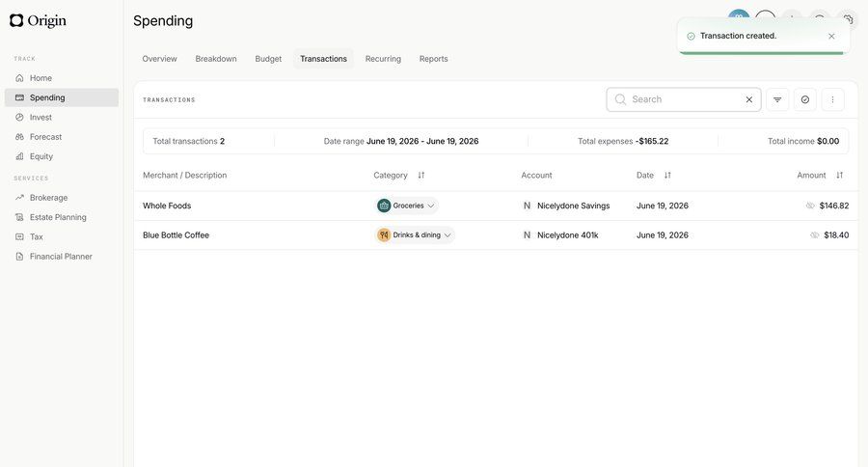Toggle hidden eye icon for Blue Bottle amount
Viewport: 868px width, 467px height.
(x=815, y=234)
